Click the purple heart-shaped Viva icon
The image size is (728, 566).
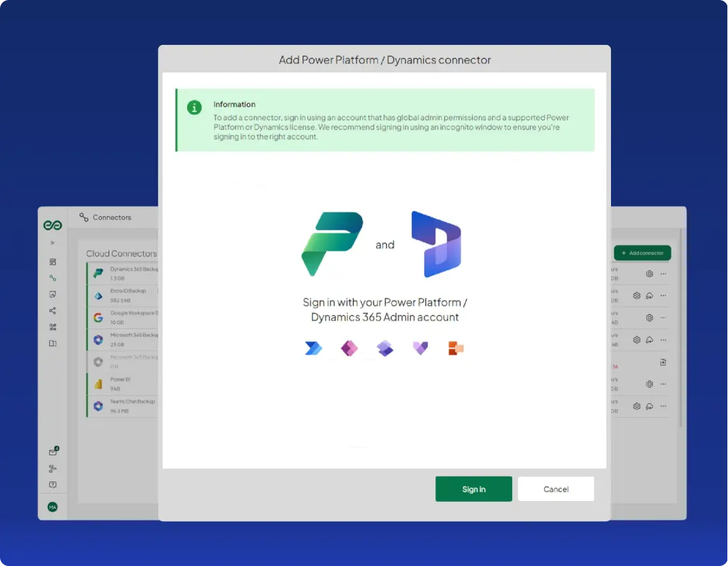420,348
